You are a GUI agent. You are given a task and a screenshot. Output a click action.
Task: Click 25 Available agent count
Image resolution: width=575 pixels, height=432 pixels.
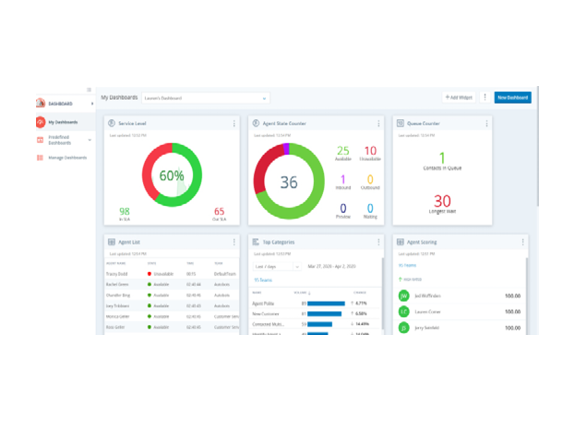pos(343,151)
